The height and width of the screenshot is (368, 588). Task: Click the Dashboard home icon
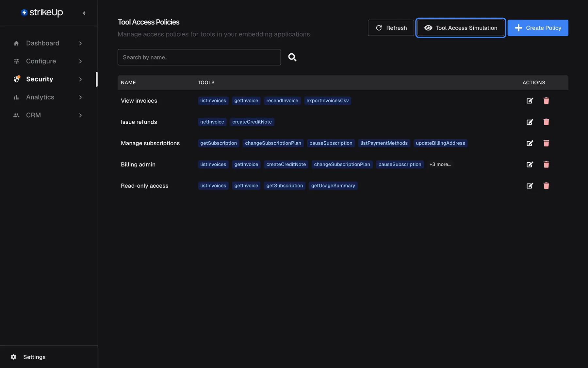point(16,43)
